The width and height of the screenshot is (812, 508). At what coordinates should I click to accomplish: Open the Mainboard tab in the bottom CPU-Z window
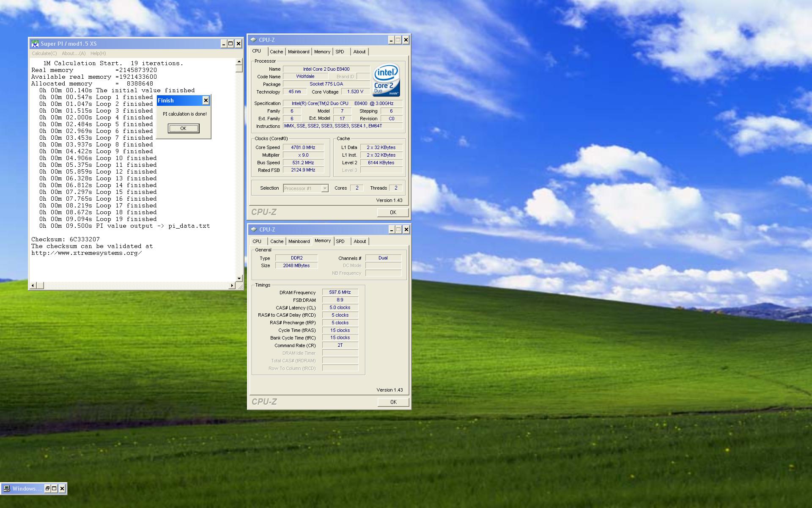click(x=299, y=241)
